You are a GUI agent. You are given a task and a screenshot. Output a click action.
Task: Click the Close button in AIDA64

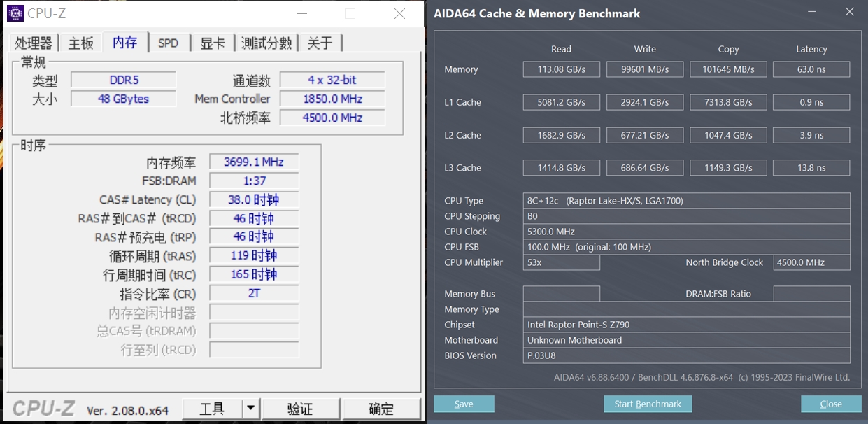click(831, 404)
